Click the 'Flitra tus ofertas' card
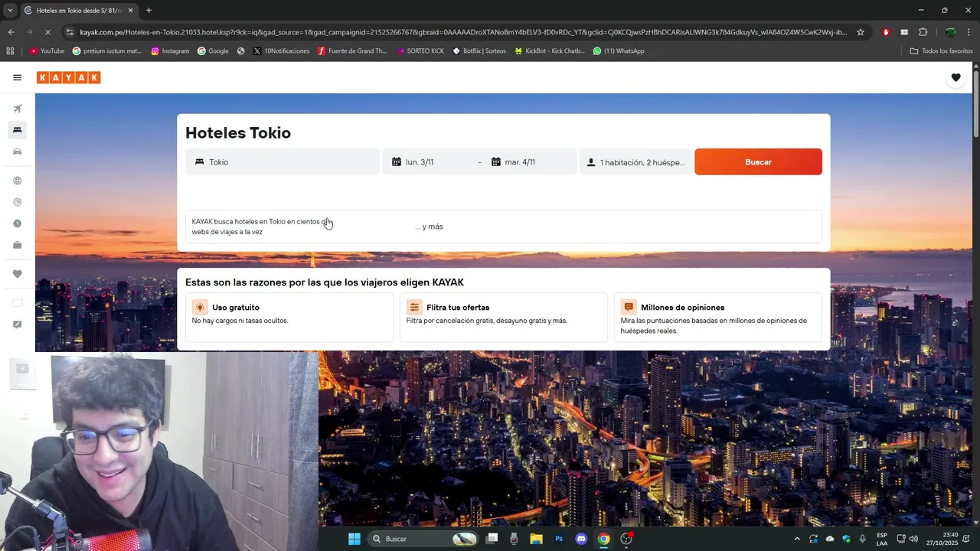980x551 pixels. click(503, 317)
